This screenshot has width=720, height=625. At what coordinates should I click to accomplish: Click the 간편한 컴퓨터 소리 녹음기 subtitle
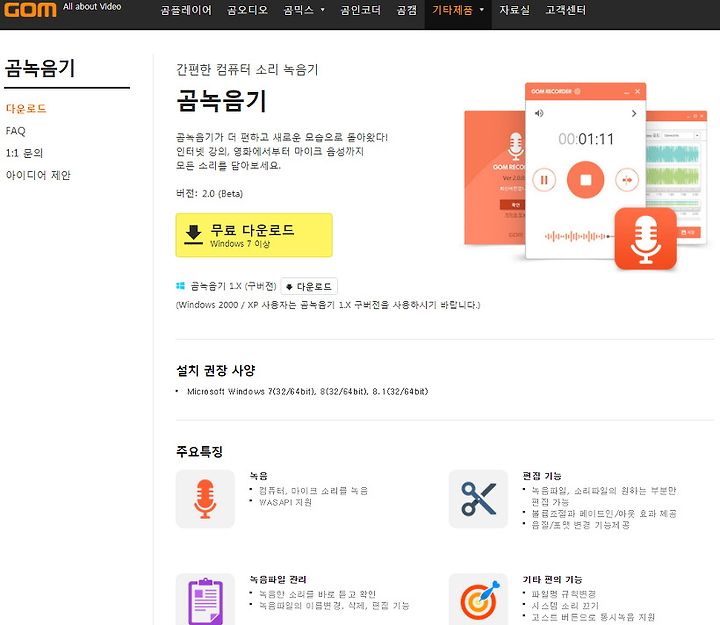tap(247, 69)
